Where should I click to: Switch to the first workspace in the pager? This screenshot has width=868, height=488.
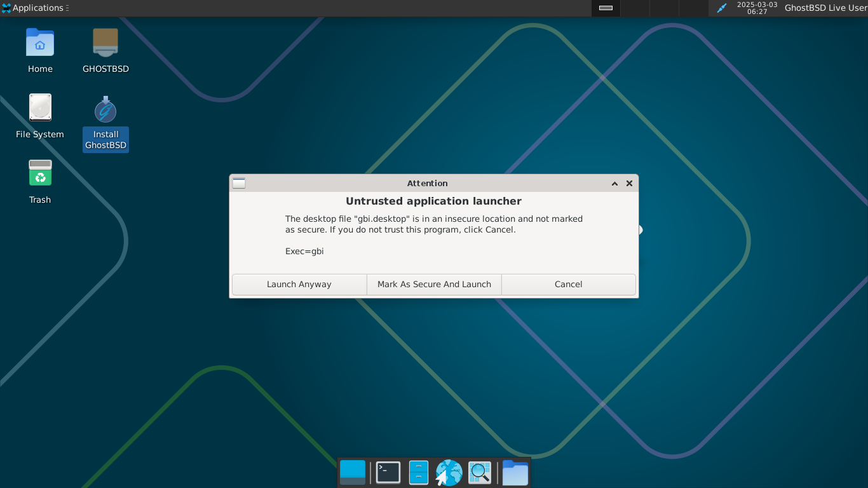(606, 8)
